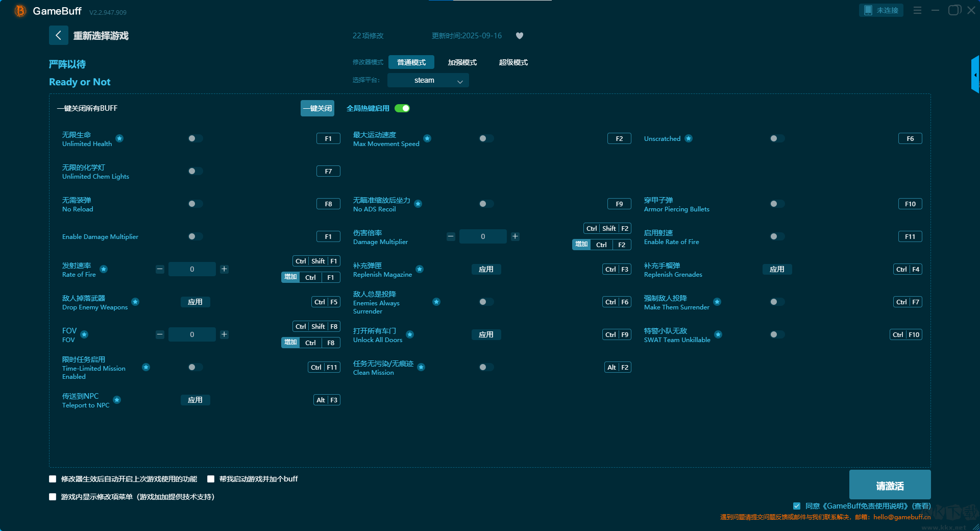This screenshot has height=531, width=980.
Task: Check the launch game and add buff checkbox
Action: (211, 479)
